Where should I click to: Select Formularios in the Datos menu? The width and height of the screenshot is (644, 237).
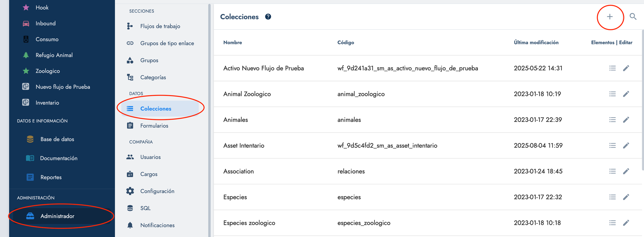(154, 126)
